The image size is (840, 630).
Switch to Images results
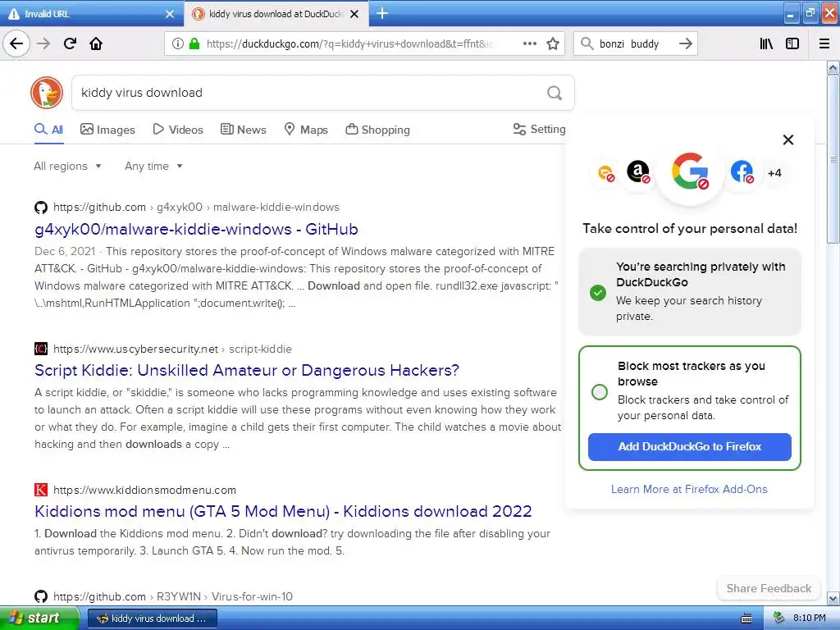(107, 130)
